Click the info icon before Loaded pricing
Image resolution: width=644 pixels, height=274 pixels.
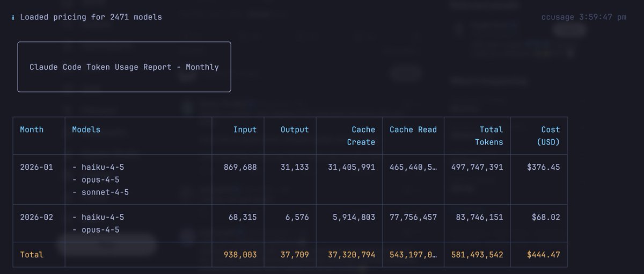(13, 17)
